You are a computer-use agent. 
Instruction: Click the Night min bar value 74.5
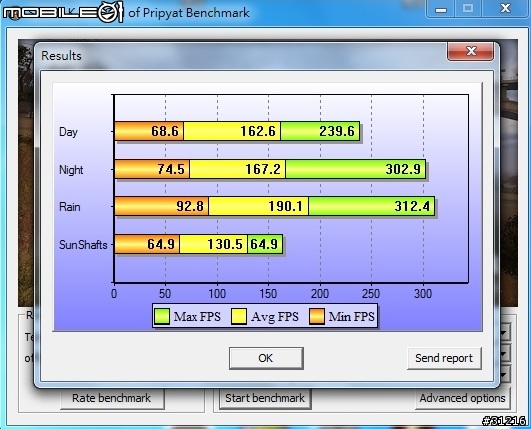pos(171,169)
